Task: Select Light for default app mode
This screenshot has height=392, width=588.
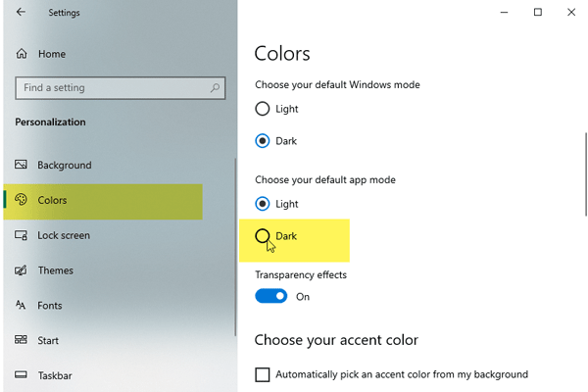Action: (x=263, y=204)
